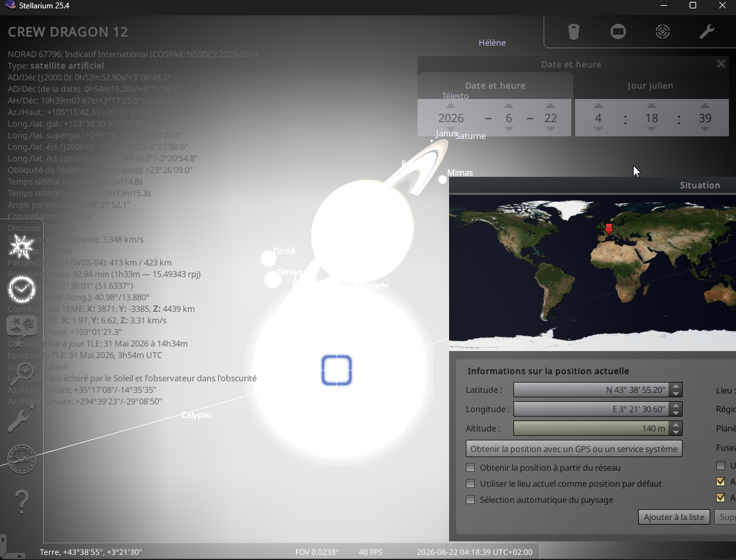
Task: Click the status bar location 'Terre, +43°38'55"'
Action: click(91, 552)
